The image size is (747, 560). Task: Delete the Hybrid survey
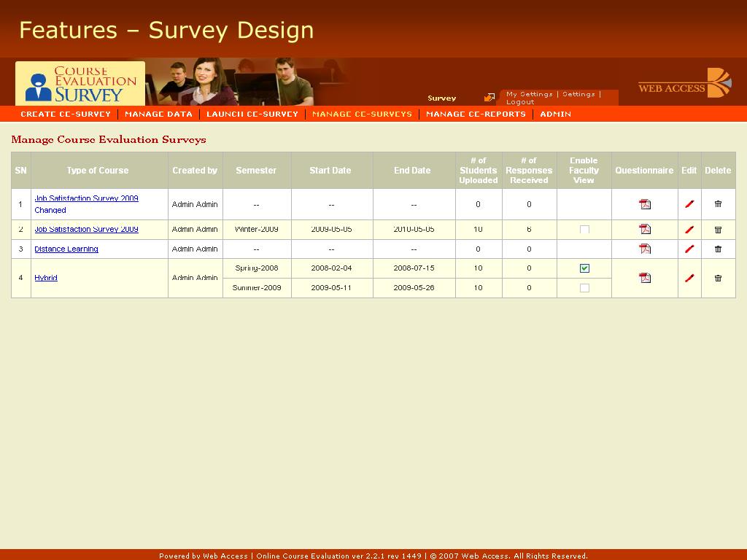tap(718, 278)
